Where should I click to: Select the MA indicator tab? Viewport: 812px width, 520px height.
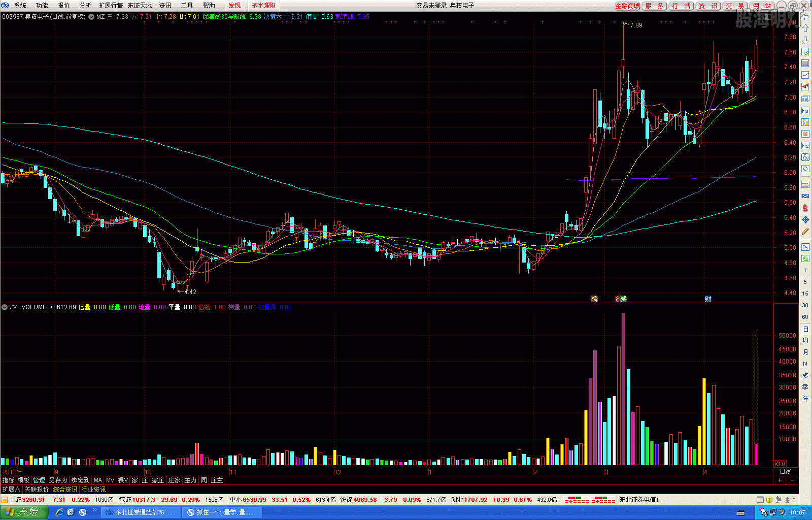pos(98,480)
